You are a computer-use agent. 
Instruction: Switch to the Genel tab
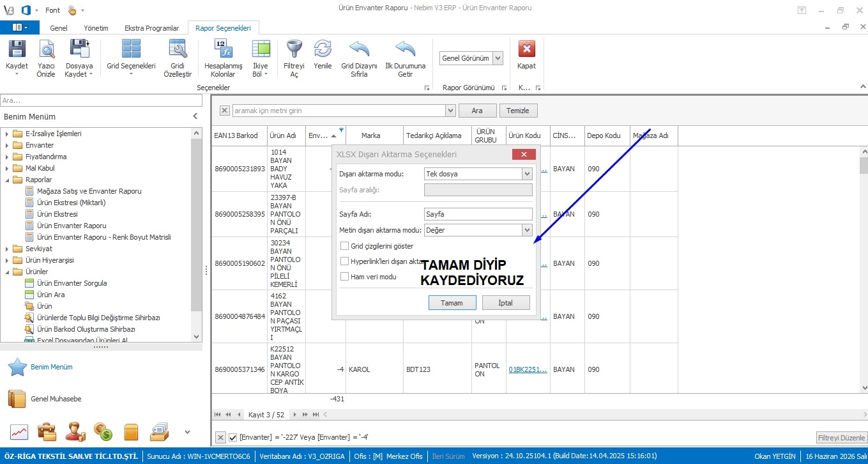click(x=59, y=28)
